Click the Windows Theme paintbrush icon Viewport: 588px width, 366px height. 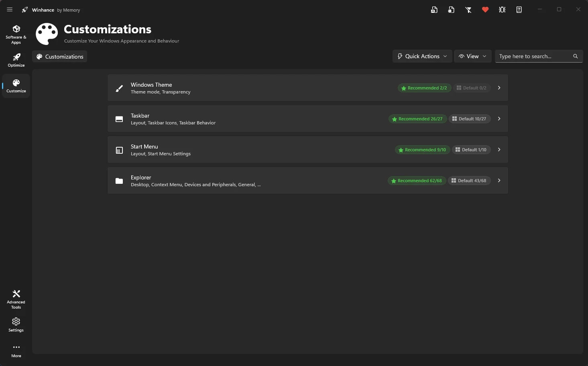119,88
